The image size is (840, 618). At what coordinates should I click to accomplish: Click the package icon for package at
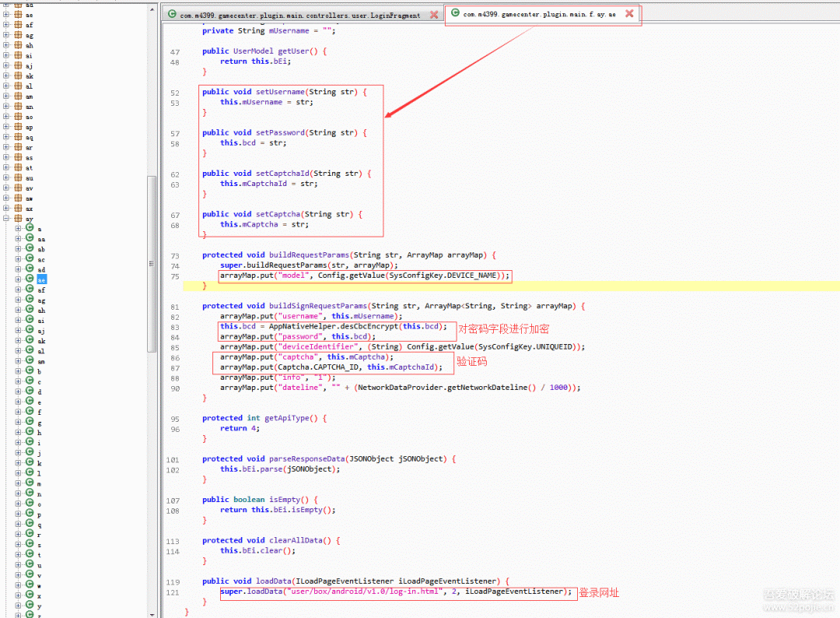pos(18,167)
